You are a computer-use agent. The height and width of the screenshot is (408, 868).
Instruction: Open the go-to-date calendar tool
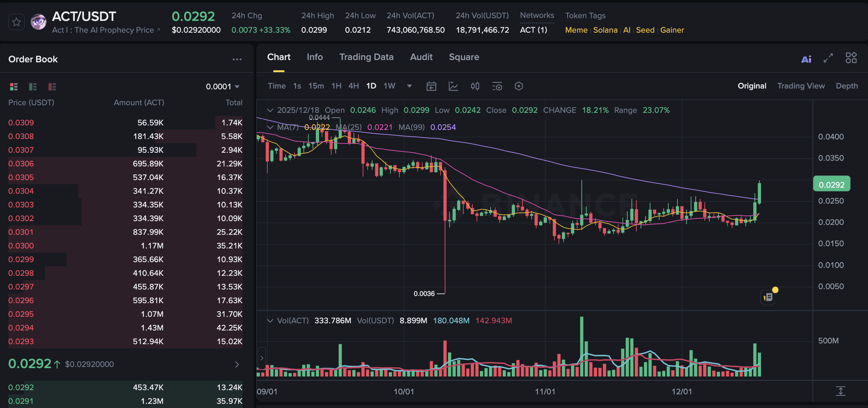click(x=431, y=86)
